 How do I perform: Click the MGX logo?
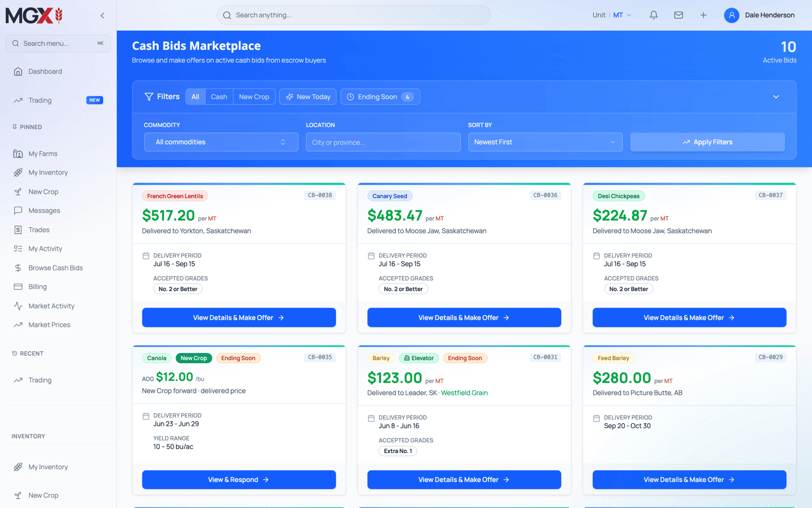coord(34,16)
